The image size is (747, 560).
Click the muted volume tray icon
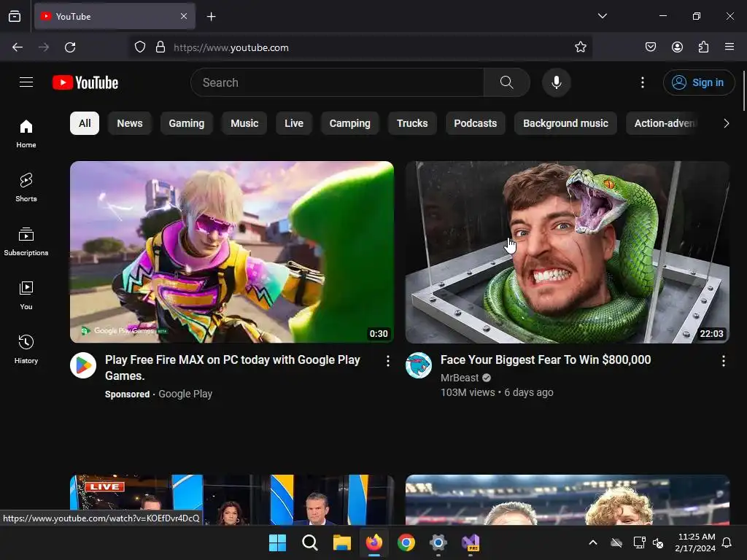coord(658,542)
